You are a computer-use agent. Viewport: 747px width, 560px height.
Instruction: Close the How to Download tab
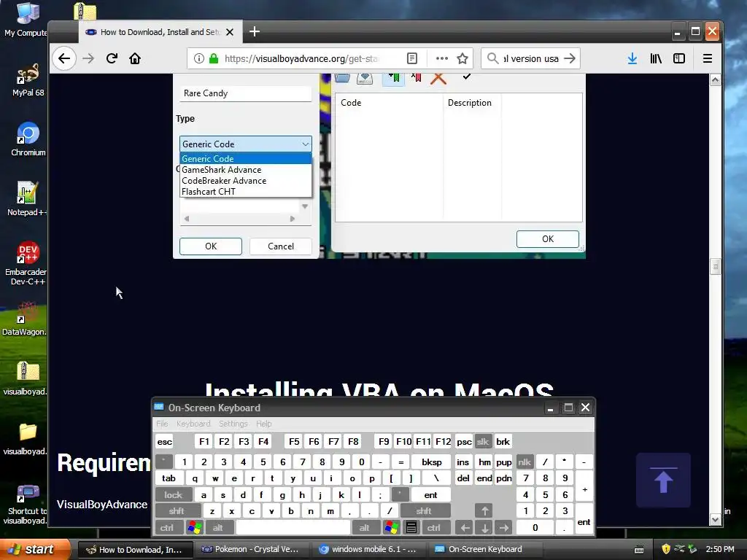tap(230, 32)
